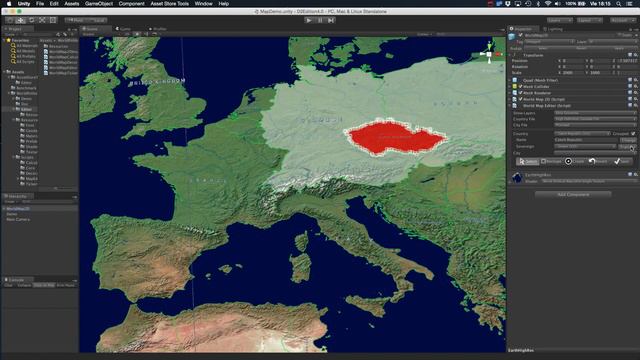This screenshot has width=640, height=360.
Task: Switch to the Profiler tab
Action: tap(159, 29)
